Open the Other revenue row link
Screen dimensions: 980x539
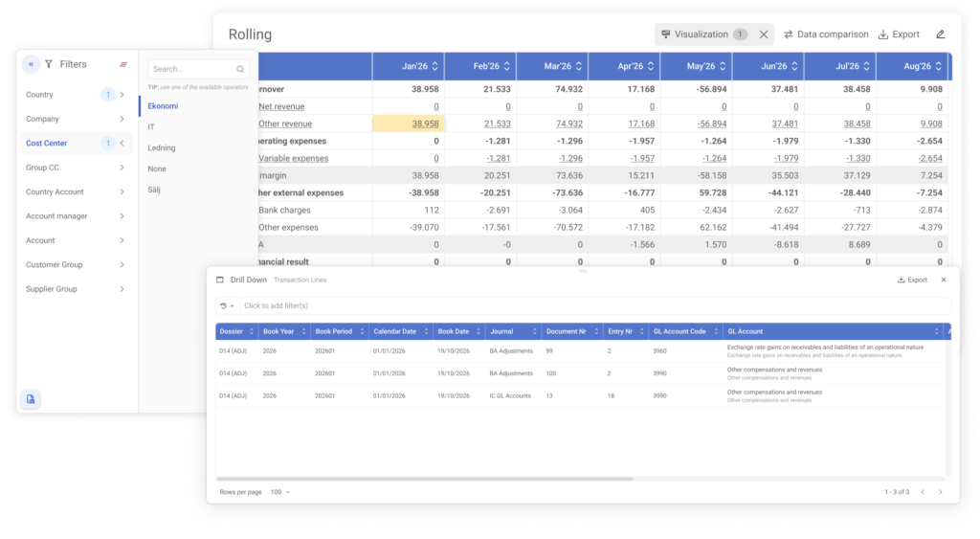coord(285,124)
